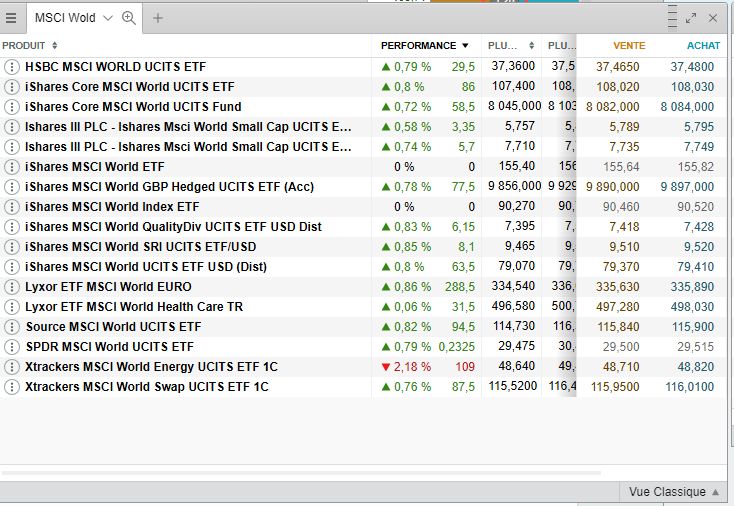Screen dimensions: 734x506
Task: Click the 0,06 % performance of Lyxor Health Care
Action: (412, 307)
